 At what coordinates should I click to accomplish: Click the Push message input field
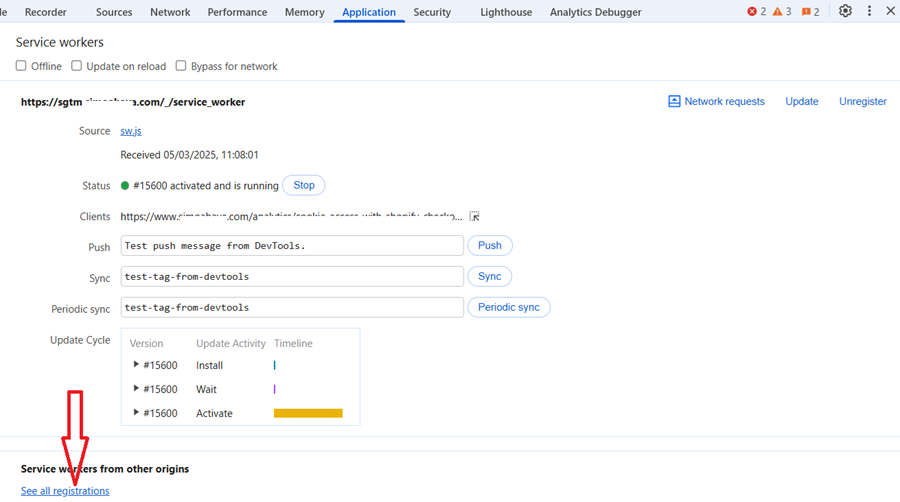pyautogui.click(x=292, y=246)
